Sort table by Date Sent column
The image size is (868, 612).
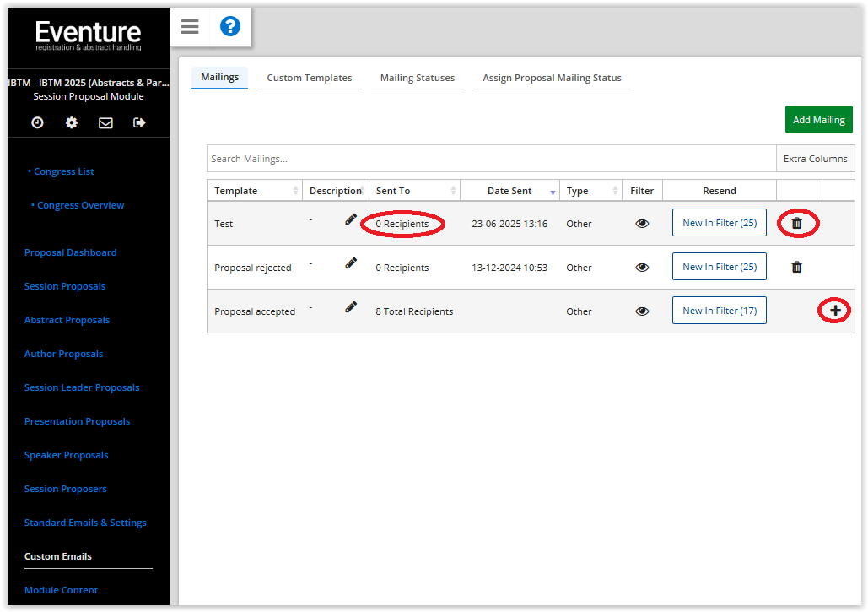[510, 191]
